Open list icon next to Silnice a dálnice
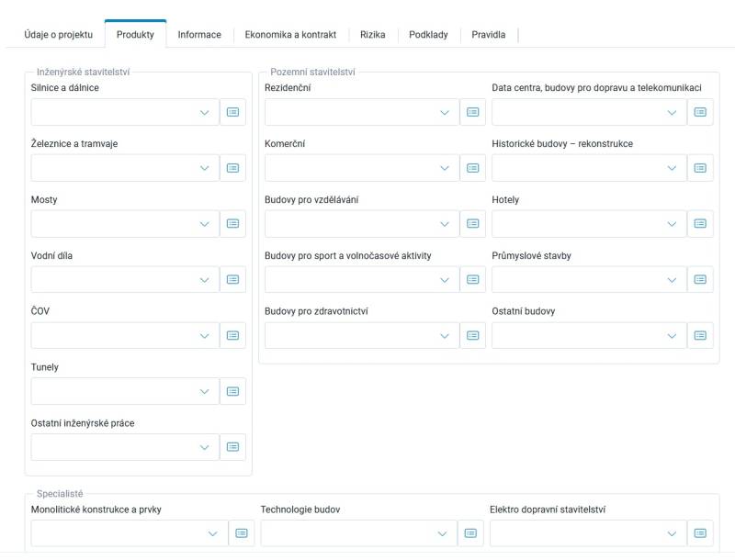This screenshot has width=735, height=560. click(232, 112)
